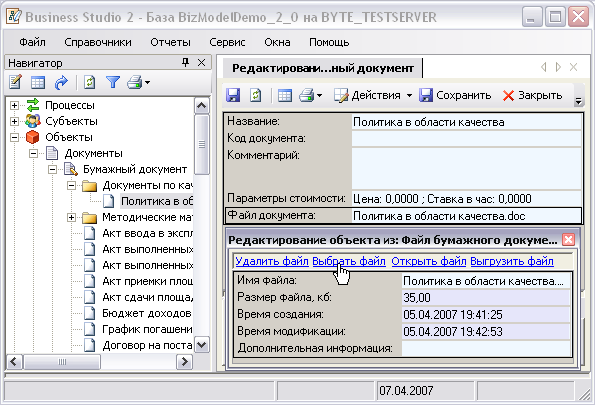The height and width of the screenshot is (405, 595).
Task: Click Navigator horizontal scrollbar right arrow
Action: pos(184,361)
